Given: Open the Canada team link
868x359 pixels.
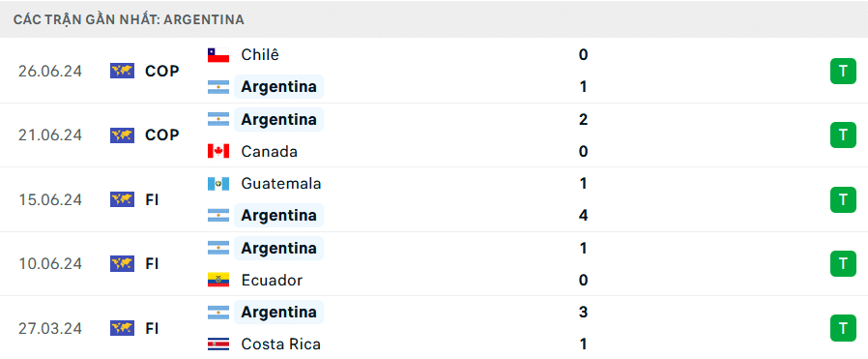Looking at the screenshot, I should tap(269, 151).
